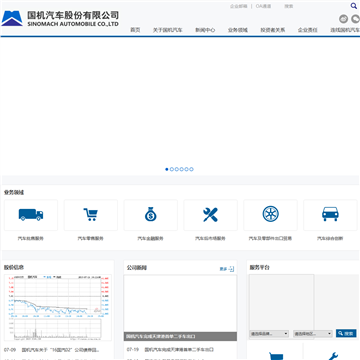Open the 首页 home menu item
The height and width of the screenshot is (360, 360).
[x=135, y=30]
